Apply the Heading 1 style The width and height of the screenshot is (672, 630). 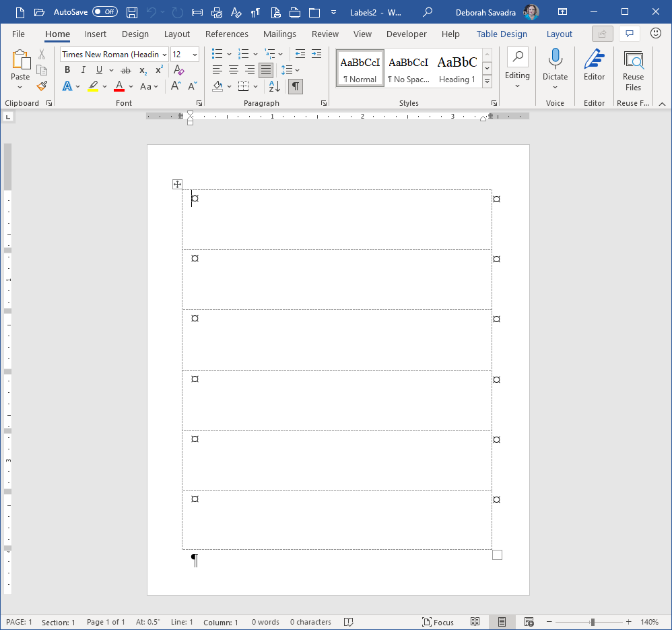click(x=457, y=69)
